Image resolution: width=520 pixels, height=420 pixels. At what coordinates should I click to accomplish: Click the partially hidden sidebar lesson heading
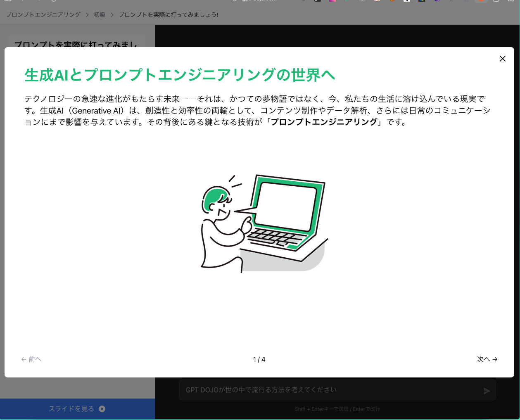76,44
